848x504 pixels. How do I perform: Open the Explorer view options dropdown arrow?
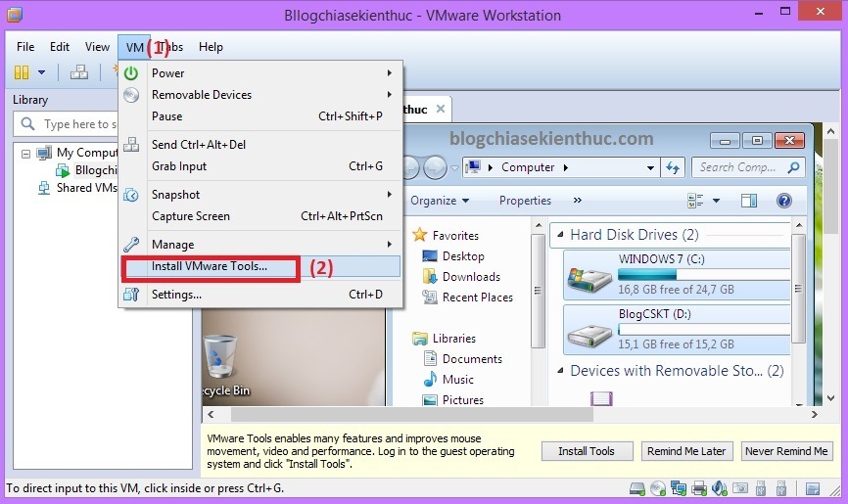tap(716, 201)
